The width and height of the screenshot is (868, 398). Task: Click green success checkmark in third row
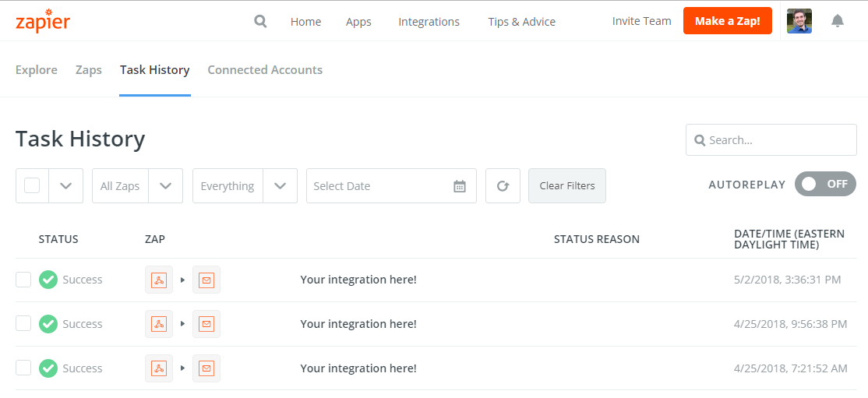[48, 368]
